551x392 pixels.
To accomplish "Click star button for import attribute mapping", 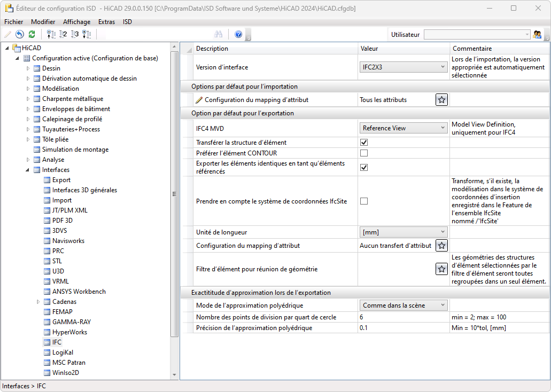I will (441, 100).
